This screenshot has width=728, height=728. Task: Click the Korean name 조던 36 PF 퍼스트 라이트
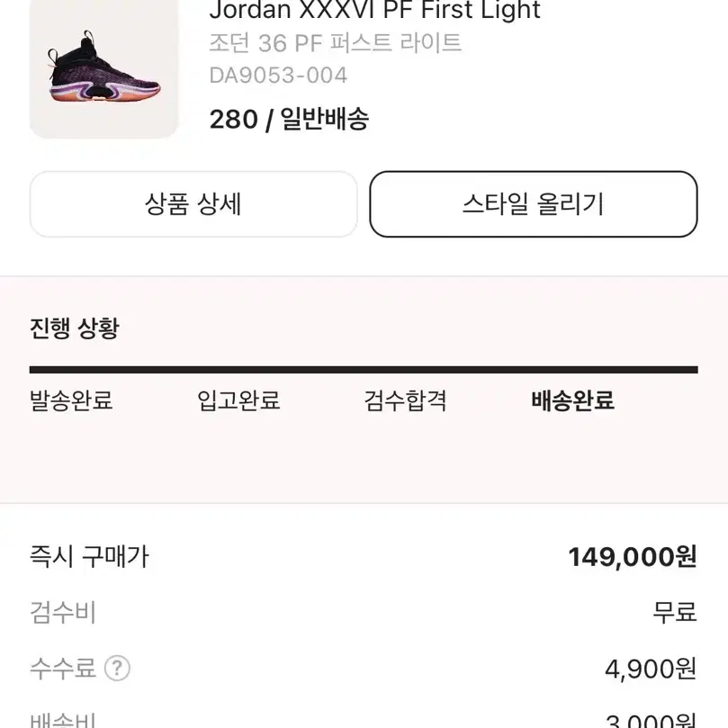336,43
